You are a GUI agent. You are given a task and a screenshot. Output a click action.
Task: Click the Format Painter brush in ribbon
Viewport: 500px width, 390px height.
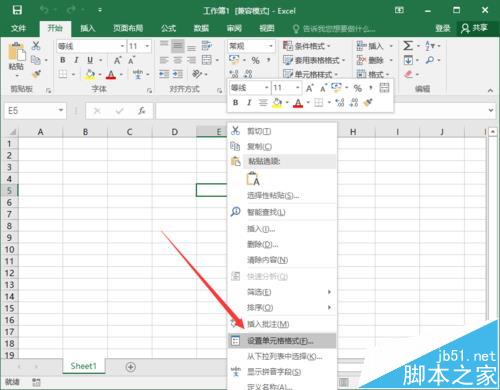point(36,74)
